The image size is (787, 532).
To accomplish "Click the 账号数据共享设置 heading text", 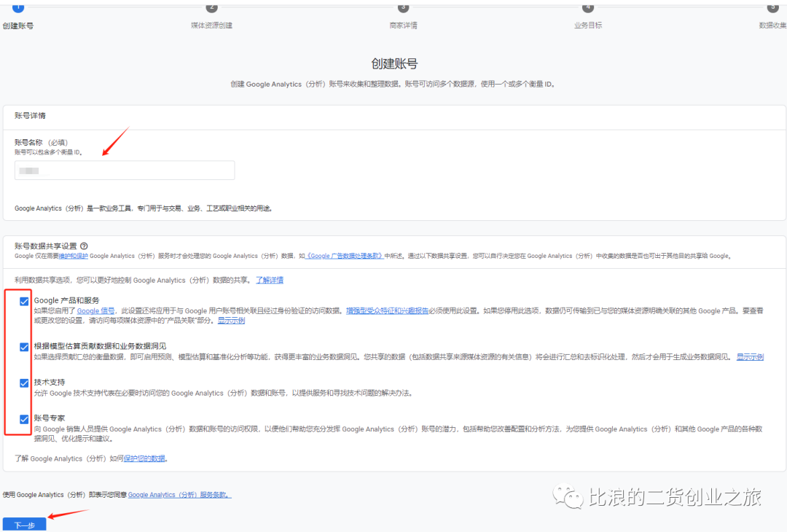I will pos(46,246).
